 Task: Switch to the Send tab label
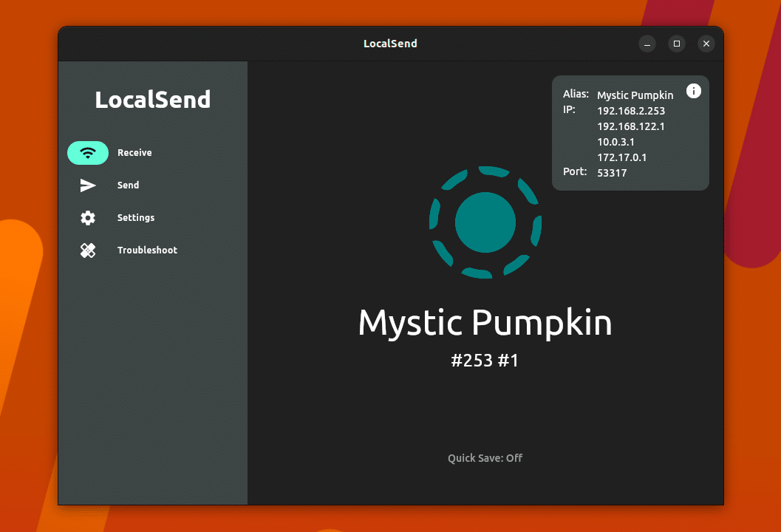coord(128,185)
